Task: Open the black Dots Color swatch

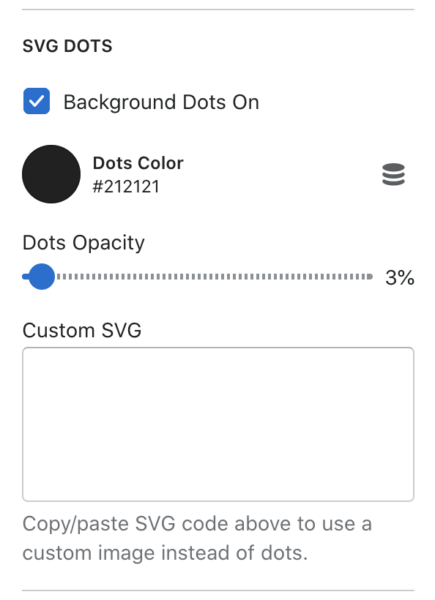Action: 51,174
